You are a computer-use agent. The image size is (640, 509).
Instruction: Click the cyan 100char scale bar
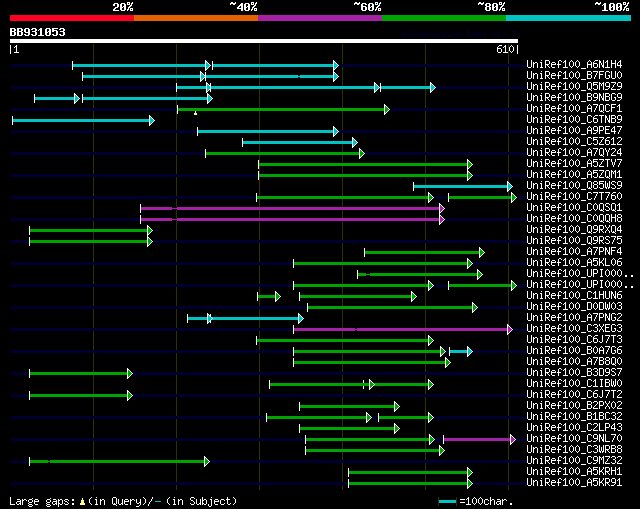click(x=447, y=501)
